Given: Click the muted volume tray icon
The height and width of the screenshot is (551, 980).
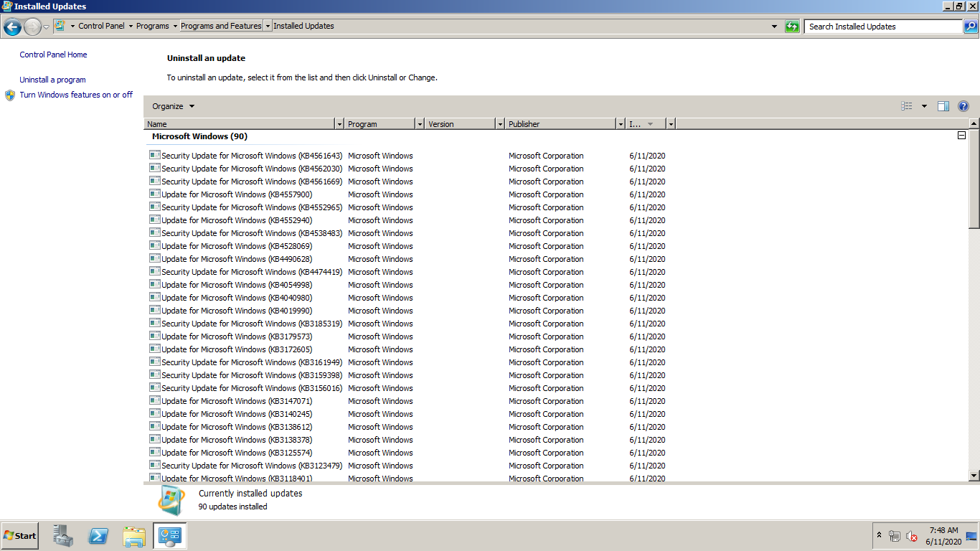Looking at the screenshot, I should point(912,536).
